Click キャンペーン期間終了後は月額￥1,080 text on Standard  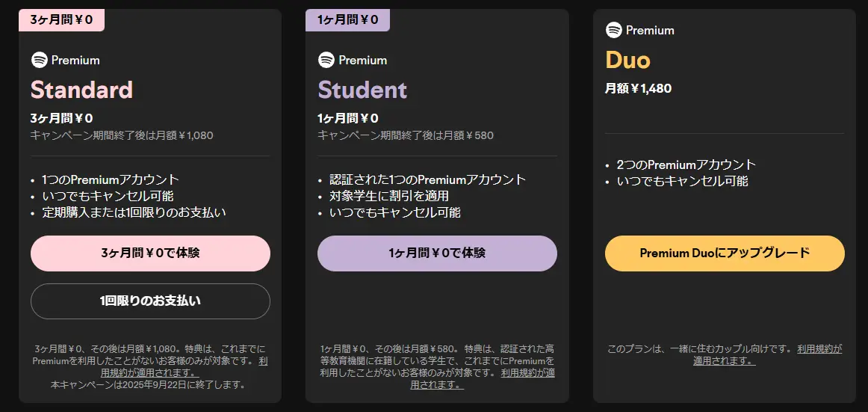point(122,135)
